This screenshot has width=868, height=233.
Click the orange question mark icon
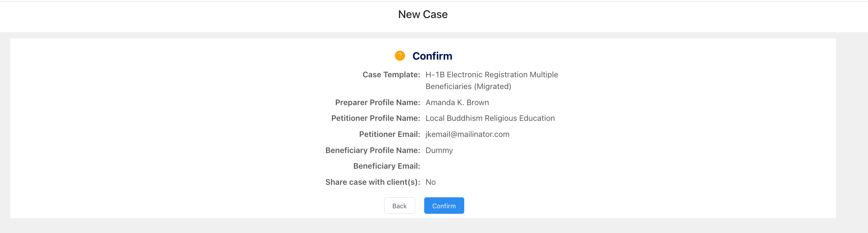399,56
